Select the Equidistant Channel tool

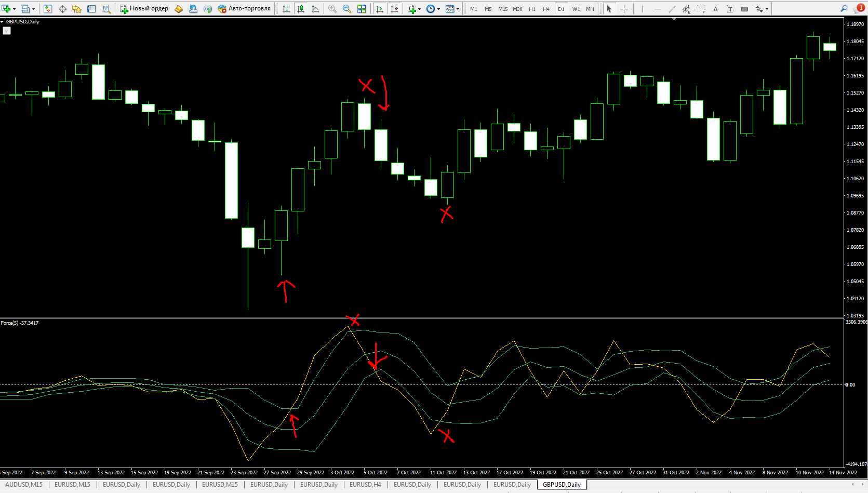pos(686,9)
